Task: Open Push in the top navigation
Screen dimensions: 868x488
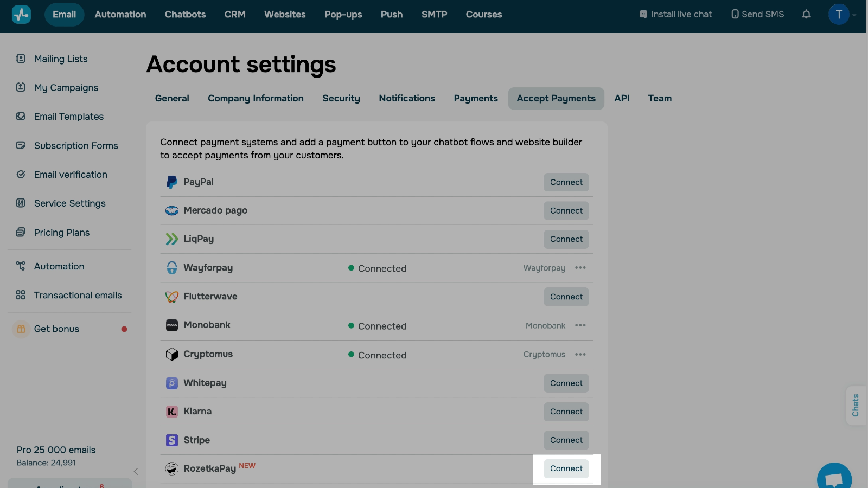Action: (x=392, y=15)
